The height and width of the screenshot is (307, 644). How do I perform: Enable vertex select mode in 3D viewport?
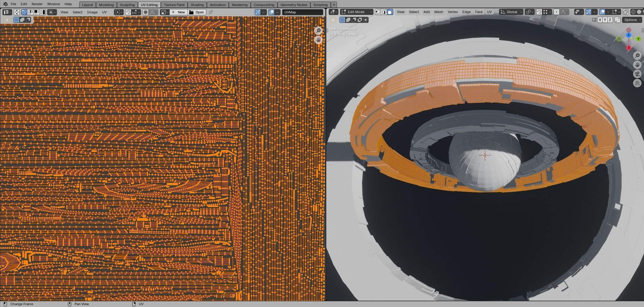click(378, 12)
